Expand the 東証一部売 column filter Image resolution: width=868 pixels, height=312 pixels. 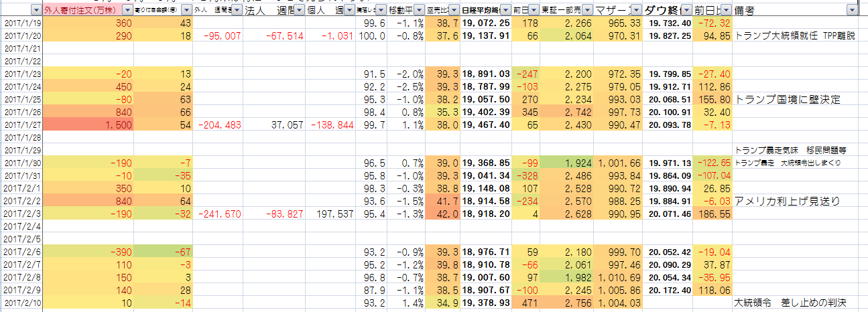(587, 11)
